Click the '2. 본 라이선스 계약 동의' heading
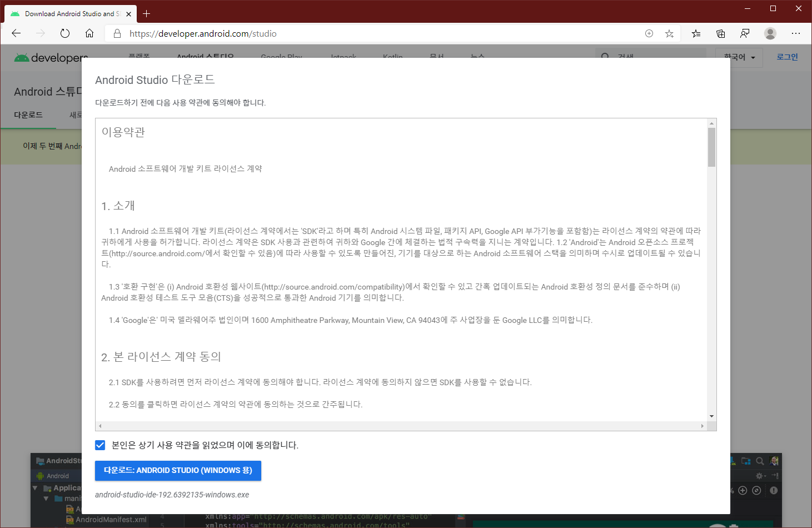This screenshot has height=528, width=812. pyautogui.click(x=161, y=357)
